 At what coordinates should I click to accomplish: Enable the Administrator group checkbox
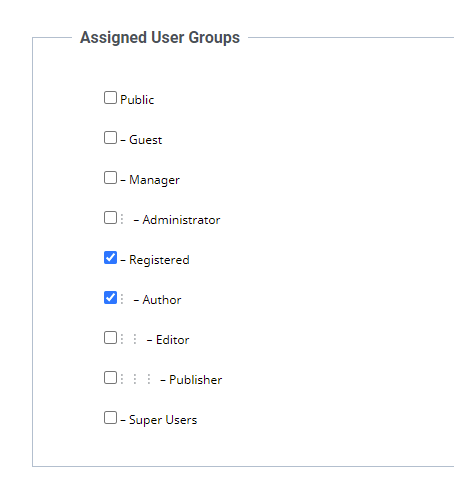click(110, 218)
